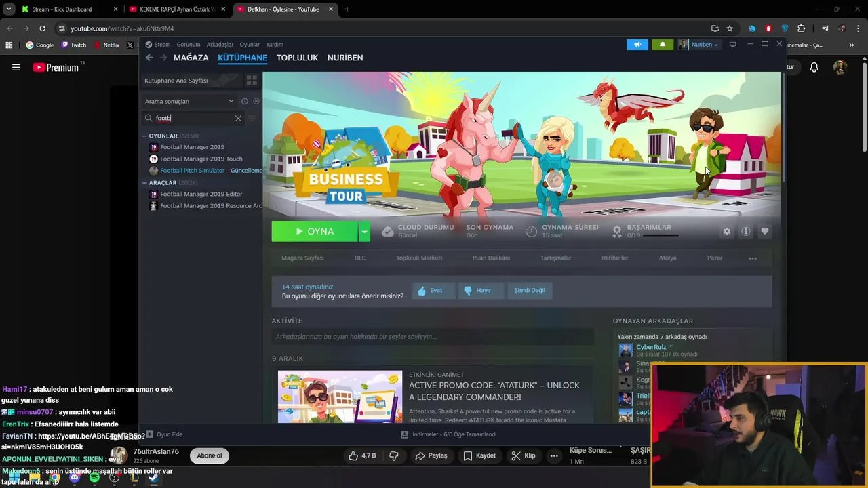Viewport: 868px width, 488px height.
Task: Expand the green Oyna options arrow
Action: [x=364, y=231]
